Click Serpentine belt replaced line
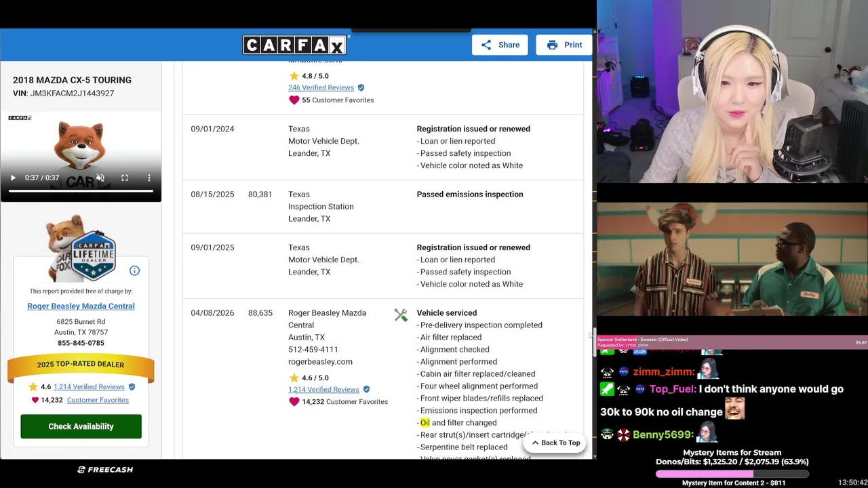868x488 pixels. (462, 447)
